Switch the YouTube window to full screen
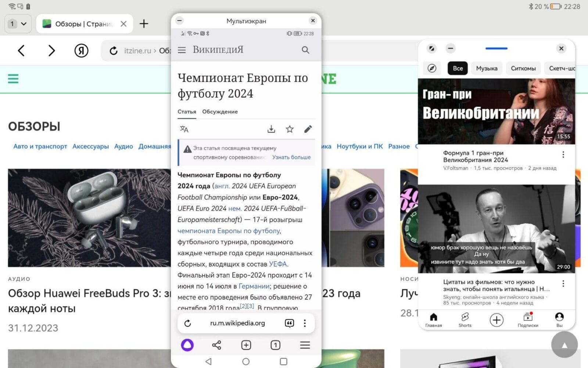Viewport: 588px width, 368px height. pos(431,48)
